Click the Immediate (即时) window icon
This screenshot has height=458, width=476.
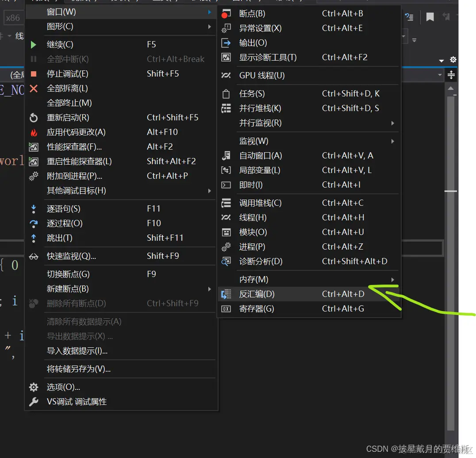click(226, 185)
